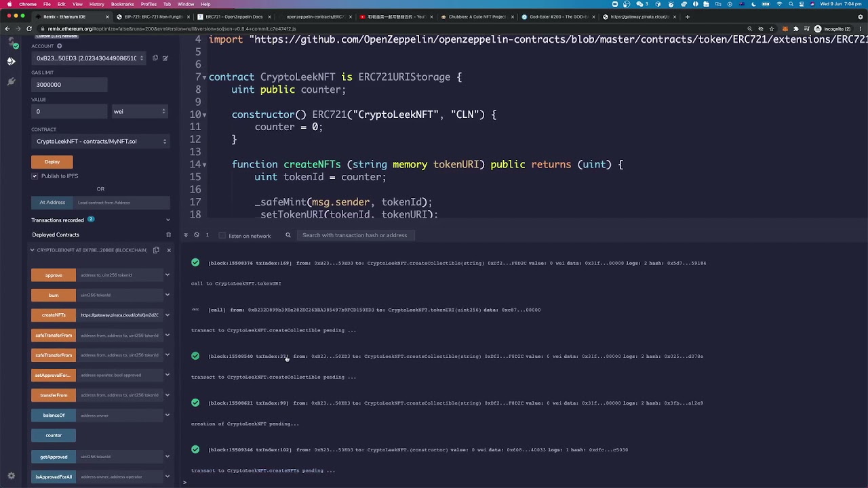Toggle the Publish to IPFS checkbox
Viewport: 868px width, 488px height.
pos(35,176)
